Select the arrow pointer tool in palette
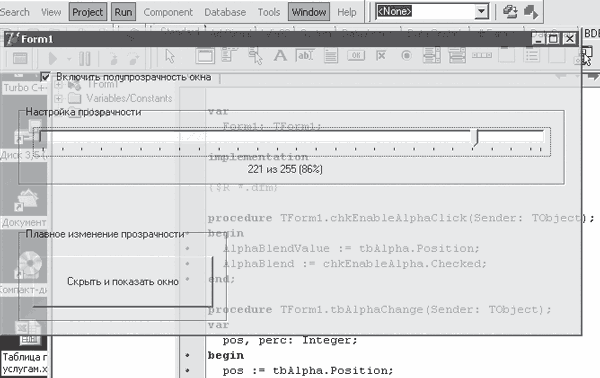Viewport: 600px width, 378px height. 170,56
